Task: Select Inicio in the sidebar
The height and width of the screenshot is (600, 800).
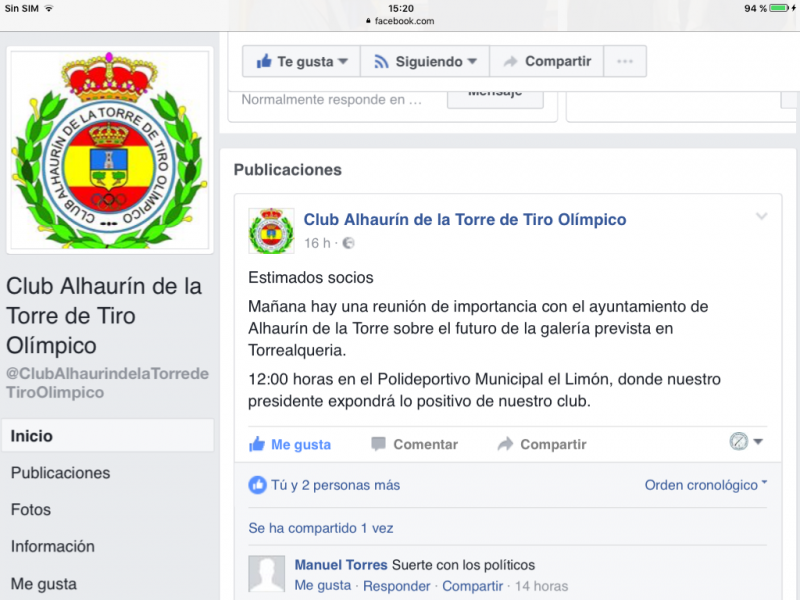Action: (x=108, y=436)
